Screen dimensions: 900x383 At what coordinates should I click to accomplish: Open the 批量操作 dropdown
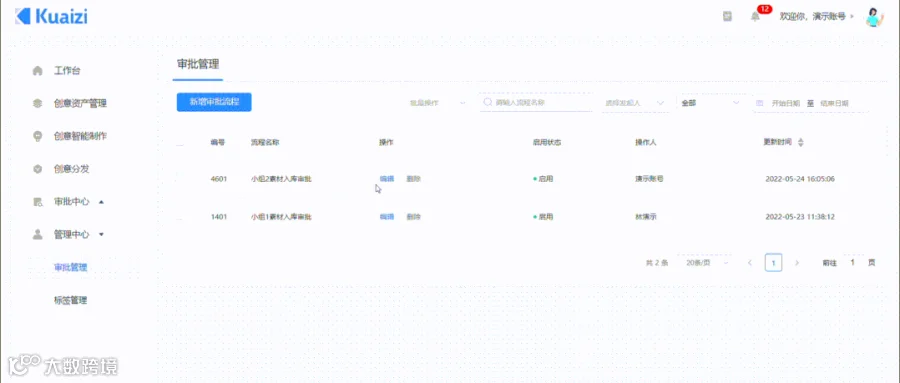437,103
